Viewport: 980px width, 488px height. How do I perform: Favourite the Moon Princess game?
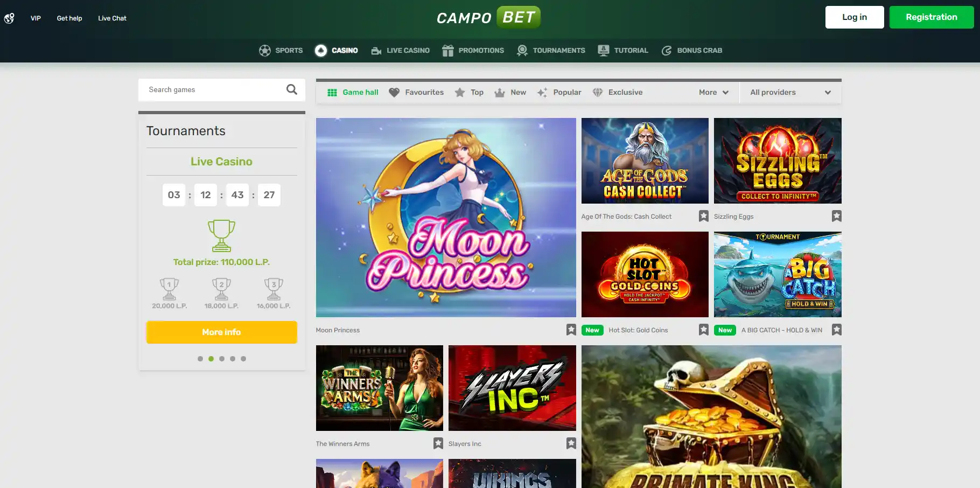[x=571, y=330]
